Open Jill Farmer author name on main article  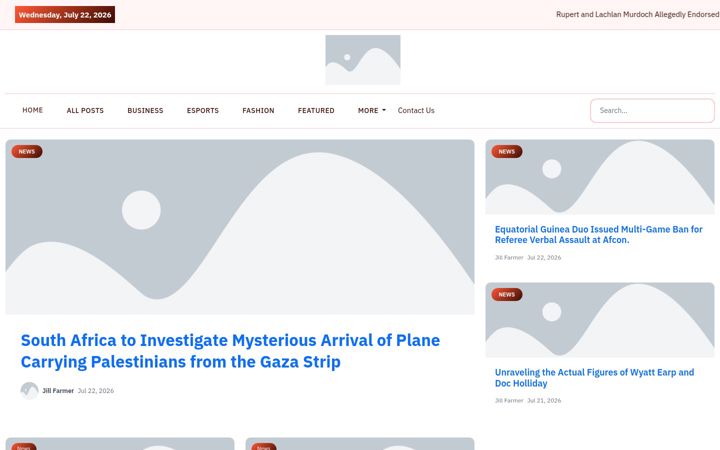tap(58, 391)
